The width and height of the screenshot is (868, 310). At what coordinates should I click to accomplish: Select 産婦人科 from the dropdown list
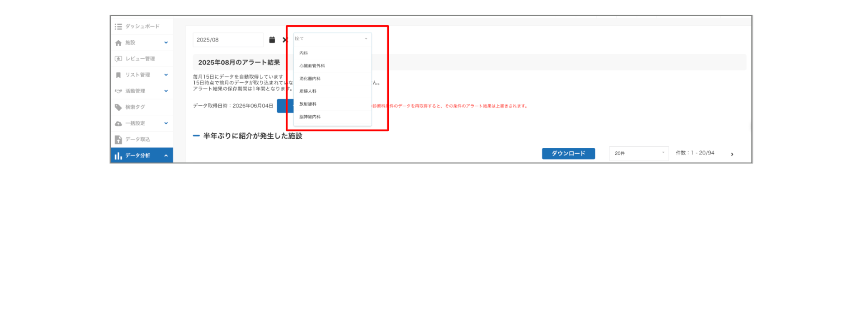point(332,91)
